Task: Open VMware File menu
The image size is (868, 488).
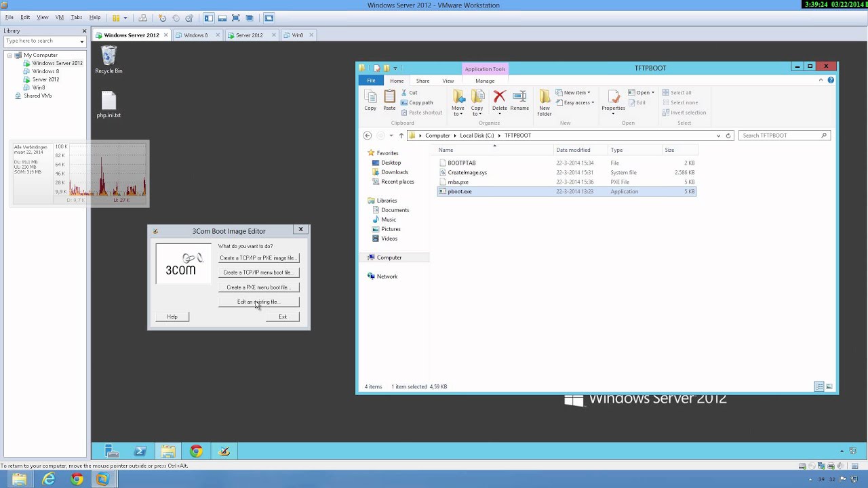Action: pos(9,18)
